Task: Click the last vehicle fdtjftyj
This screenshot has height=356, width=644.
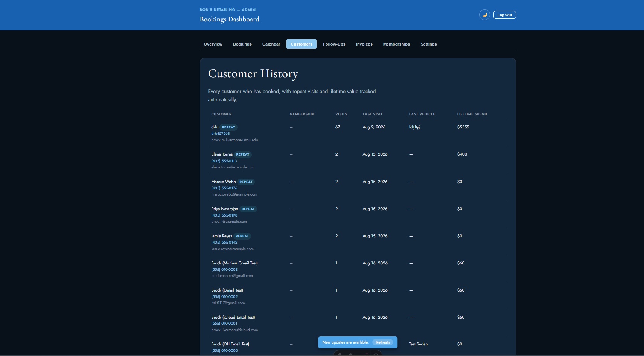Action: point(414,127)
